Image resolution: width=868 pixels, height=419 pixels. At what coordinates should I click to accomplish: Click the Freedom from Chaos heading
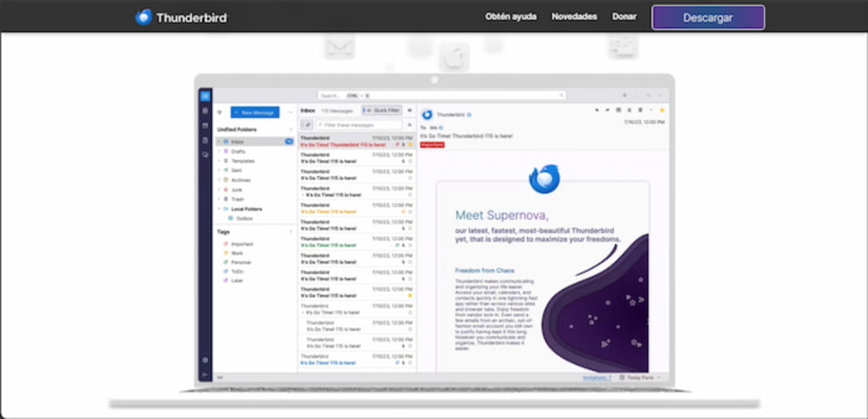[484, 270]
